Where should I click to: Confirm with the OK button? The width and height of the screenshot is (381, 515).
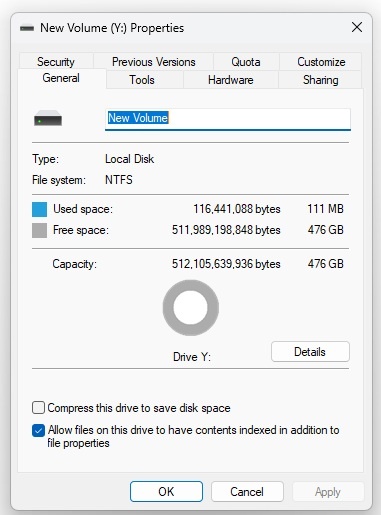[166, 491]
